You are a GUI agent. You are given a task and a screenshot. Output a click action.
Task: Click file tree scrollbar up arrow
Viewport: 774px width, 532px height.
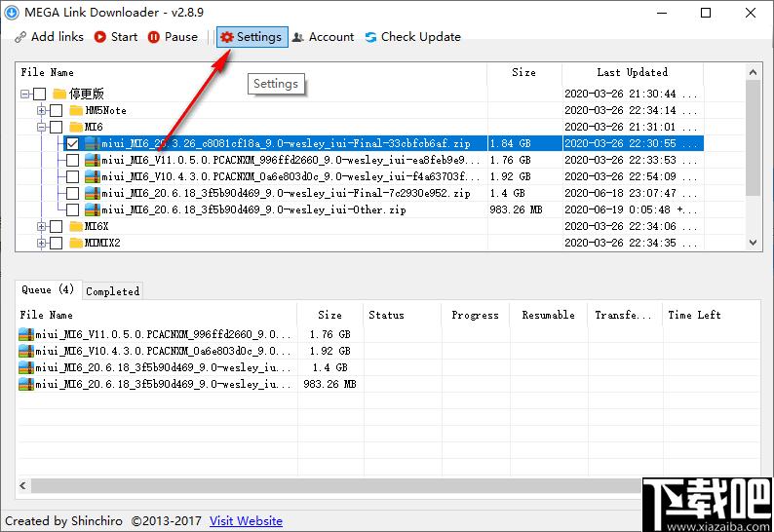(753, 72)
